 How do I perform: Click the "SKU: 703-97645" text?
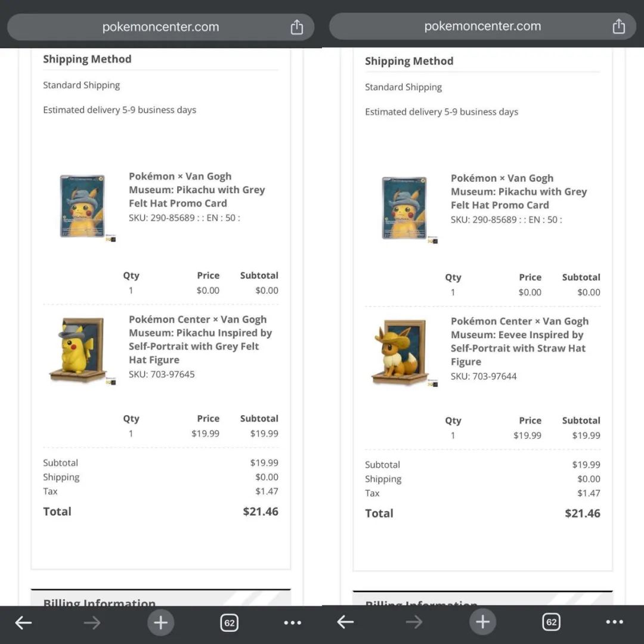tap(162, 374)
